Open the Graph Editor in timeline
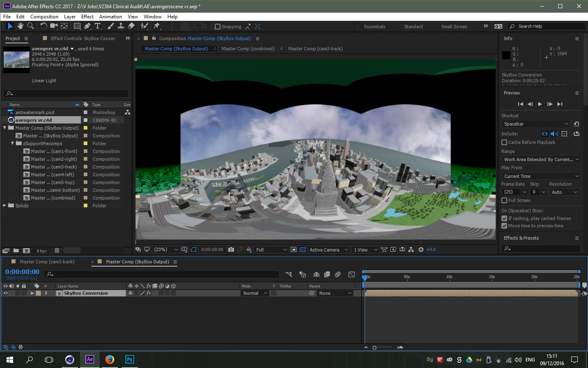The height and width of the screenshot is (368, 588). coord(352,274)
